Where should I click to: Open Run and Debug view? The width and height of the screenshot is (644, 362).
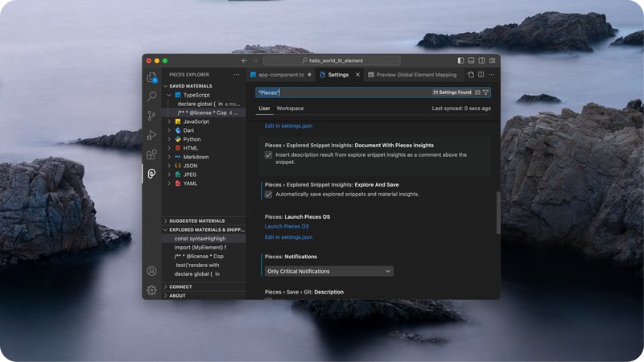pyautogui.click(x=151, y=135)
